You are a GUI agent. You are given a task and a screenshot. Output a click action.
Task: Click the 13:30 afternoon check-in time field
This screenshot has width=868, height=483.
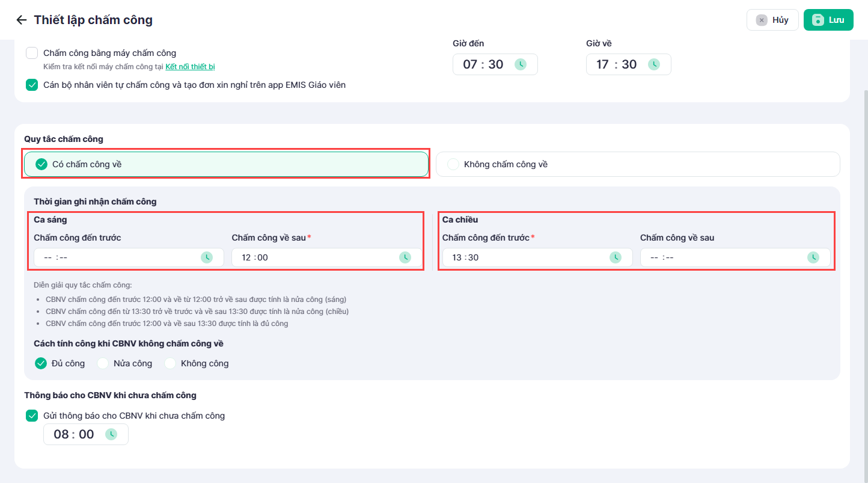(x=537, y=257)
